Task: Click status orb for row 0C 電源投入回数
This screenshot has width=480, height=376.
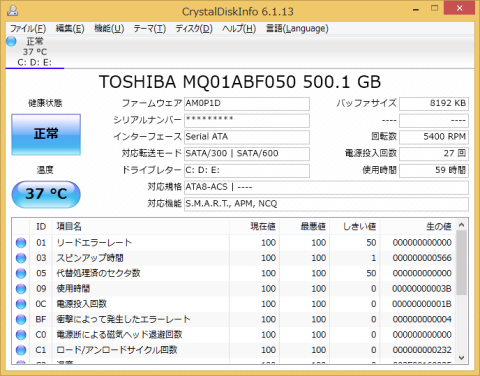Action: tap(21, 304)
